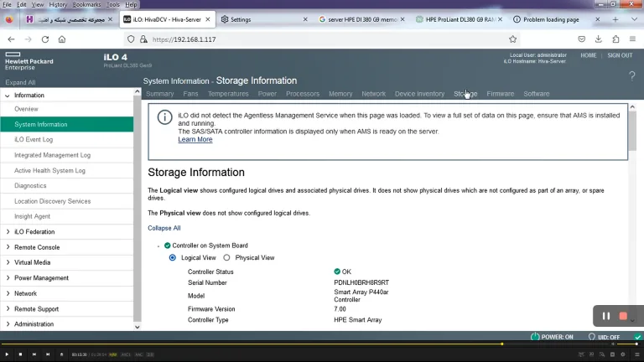
Task: Stop playback in the media player
Action: 20,354
